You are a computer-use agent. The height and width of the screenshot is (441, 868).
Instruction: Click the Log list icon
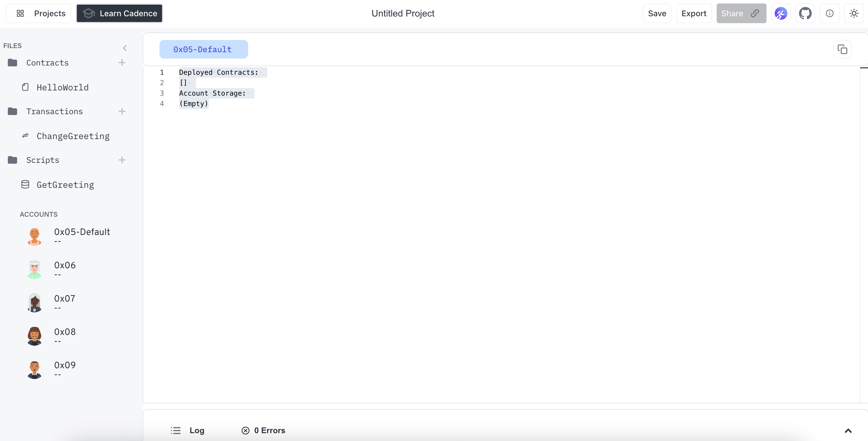tap(176, 430)
